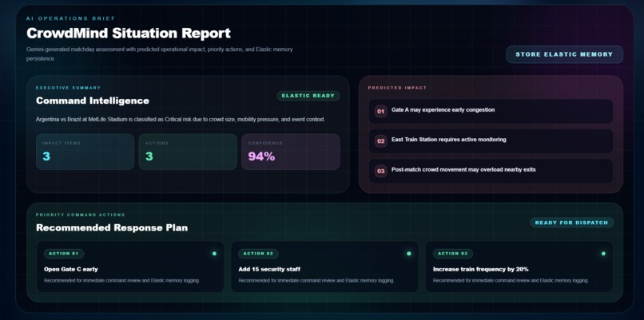Screen dimensions: 644x320
Task: Click the Ready for Dispatch badge
Action: (571, 223)
